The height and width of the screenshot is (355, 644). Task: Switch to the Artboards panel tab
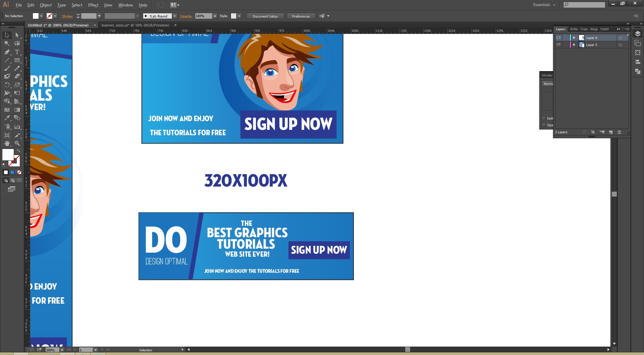coord(574,29)
